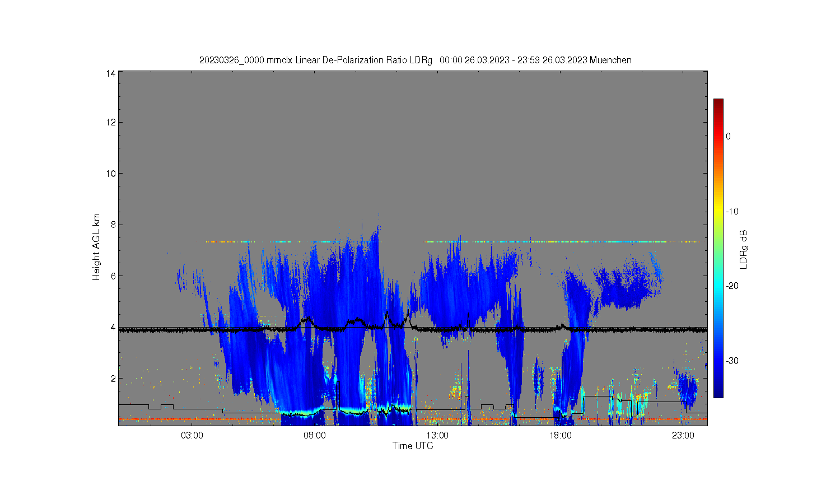Click the '-20' colorbar tick label
The height and width of the screenshot is (504, 840).
pyautogui.click(x=732, y=286)
